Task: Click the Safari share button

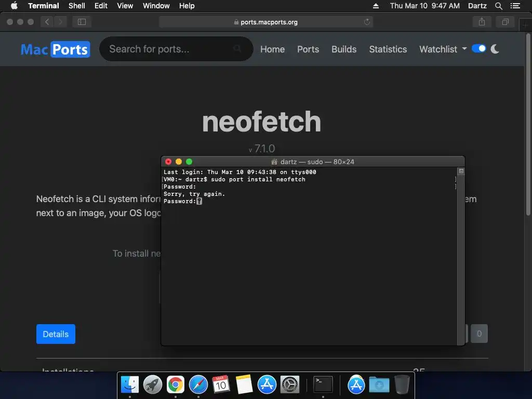Action: coord(482,22)
